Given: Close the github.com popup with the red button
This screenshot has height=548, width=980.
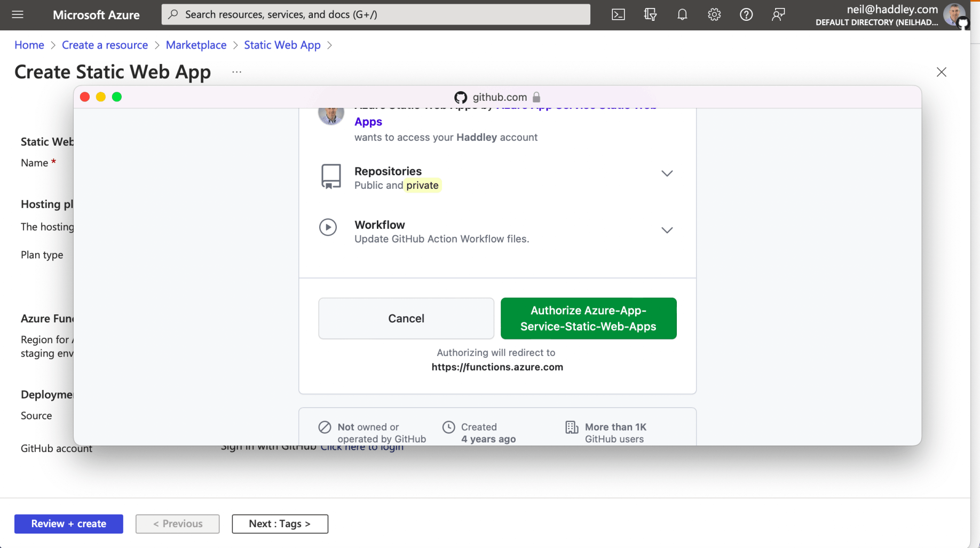Looking at the screenshot, I should click(85, 97).
